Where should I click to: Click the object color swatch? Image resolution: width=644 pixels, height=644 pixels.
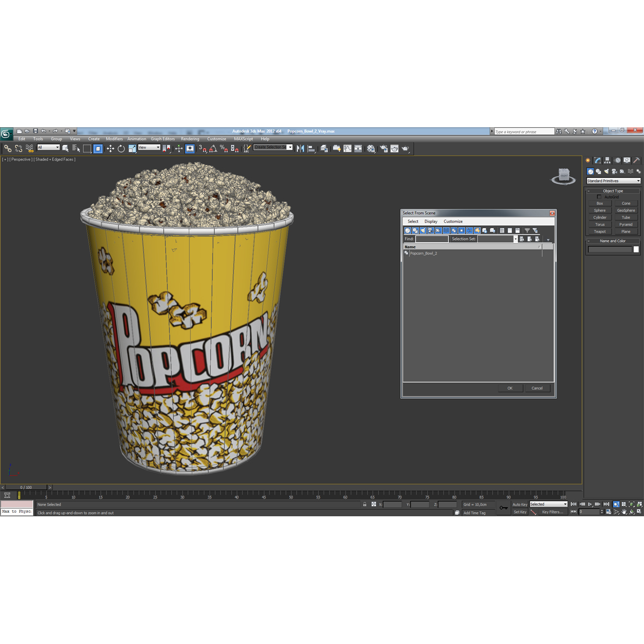pos(636,249)
